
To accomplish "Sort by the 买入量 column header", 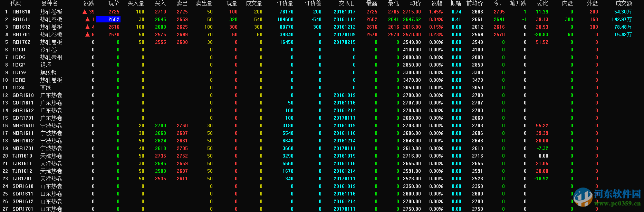I will [136, 3].
